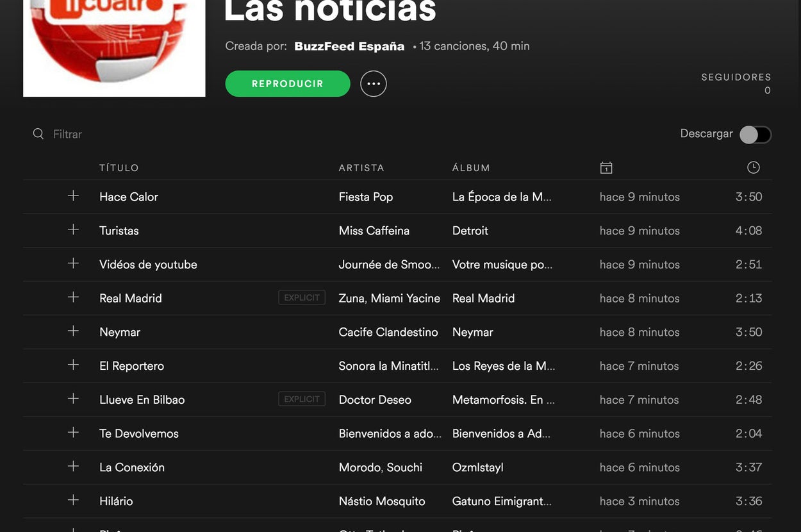Sort the list by TÍTULO column
Image resolution: width=801 pixels, height=532 pixels.
(x=119, y=168)
